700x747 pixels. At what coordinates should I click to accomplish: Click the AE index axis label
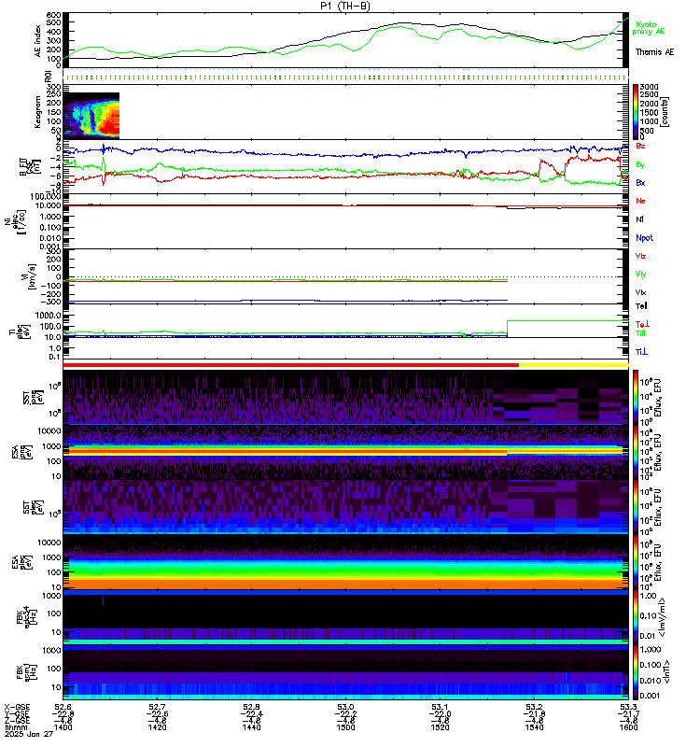point(38,41)
